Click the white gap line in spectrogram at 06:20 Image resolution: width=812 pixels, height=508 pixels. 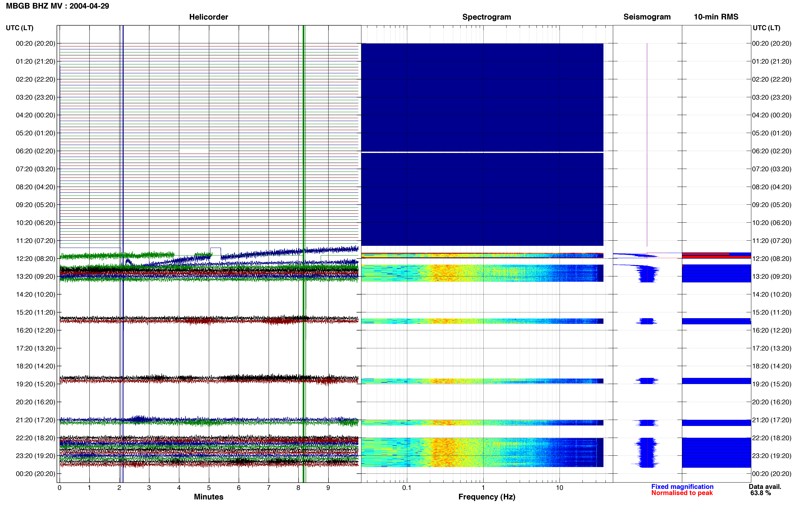[x=482, y=152]
